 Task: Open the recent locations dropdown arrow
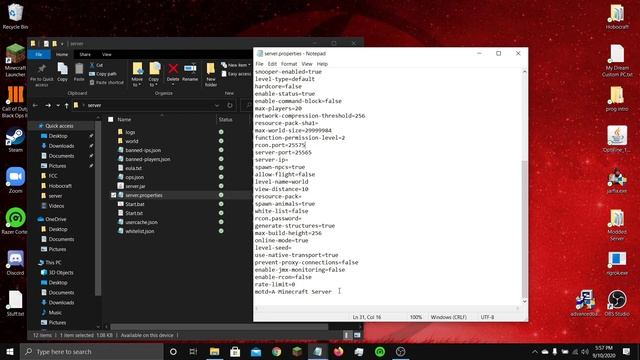point(58,105)
